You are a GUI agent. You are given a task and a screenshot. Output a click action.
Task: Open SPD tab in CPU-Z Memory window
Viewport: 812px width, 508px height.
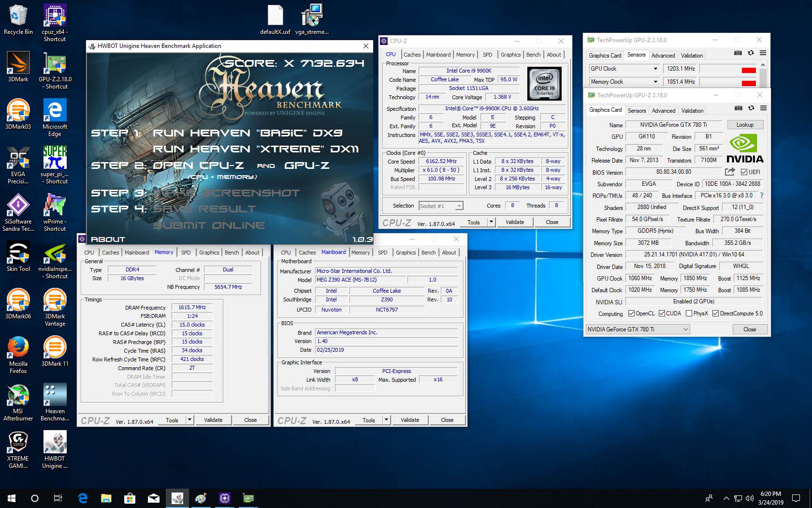pos(186,253)
